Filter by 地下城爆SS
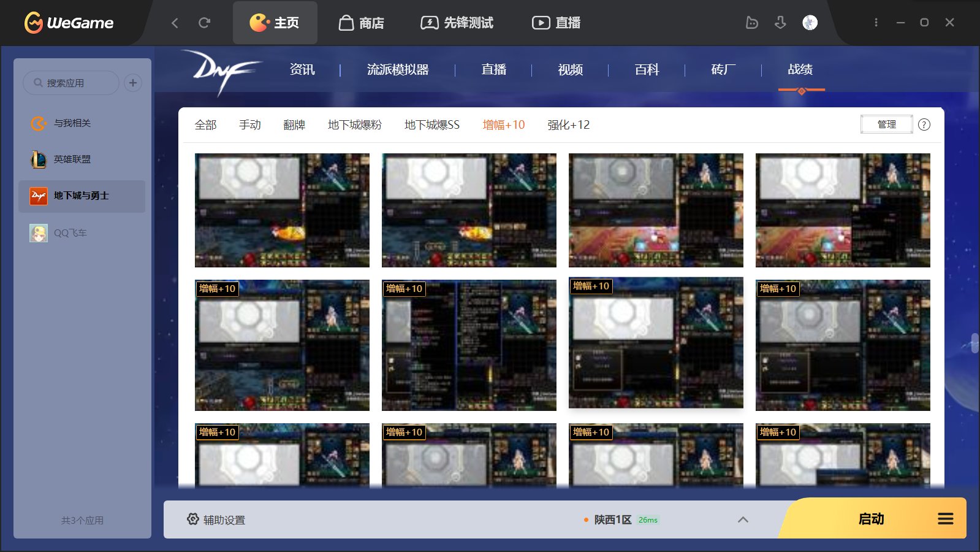This screenshot has height=552, width=980. (432, 125)
